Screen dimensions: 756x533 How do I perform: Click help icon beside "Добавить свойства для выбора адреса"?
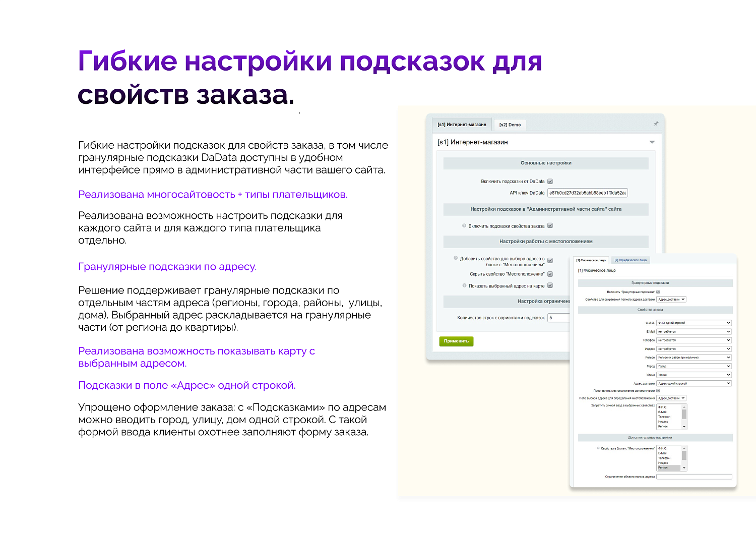tap(455, 259)
